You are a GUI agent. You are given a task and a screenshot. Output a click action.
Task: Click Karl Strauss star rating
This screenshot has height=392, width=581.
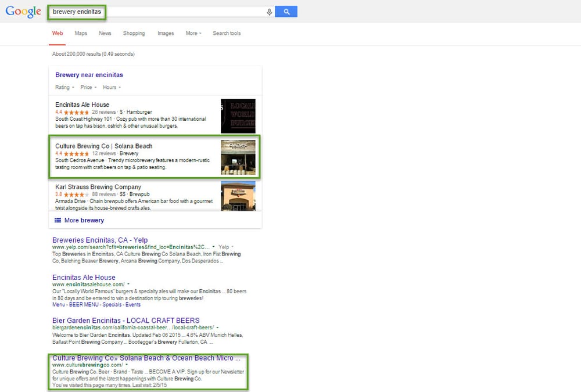(76, 195)
